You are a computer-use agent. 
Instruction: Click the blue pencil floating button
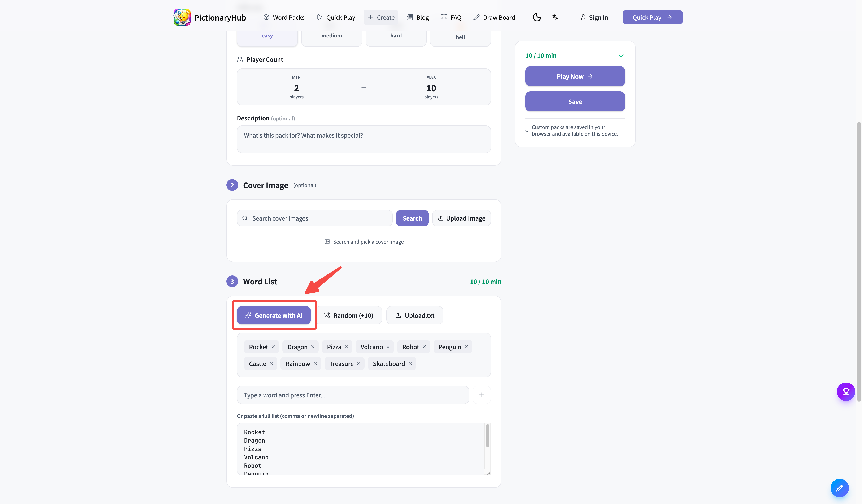(839, 488)
